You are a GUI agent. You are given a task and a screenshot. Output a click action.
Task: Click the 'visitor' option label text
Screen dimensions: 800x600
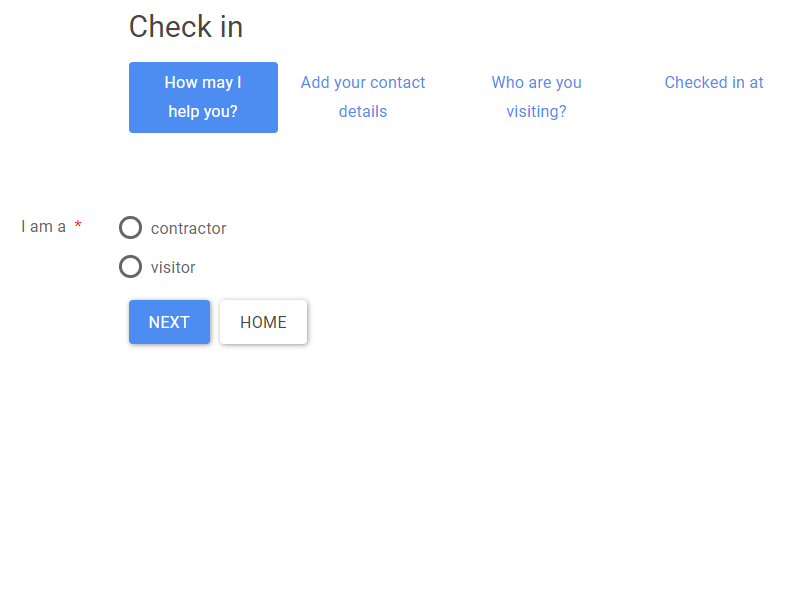tap(173, 267)
